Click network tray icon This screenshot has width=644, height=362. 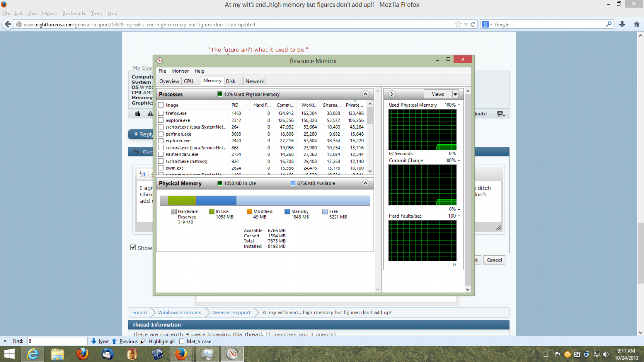click(596, 355)
